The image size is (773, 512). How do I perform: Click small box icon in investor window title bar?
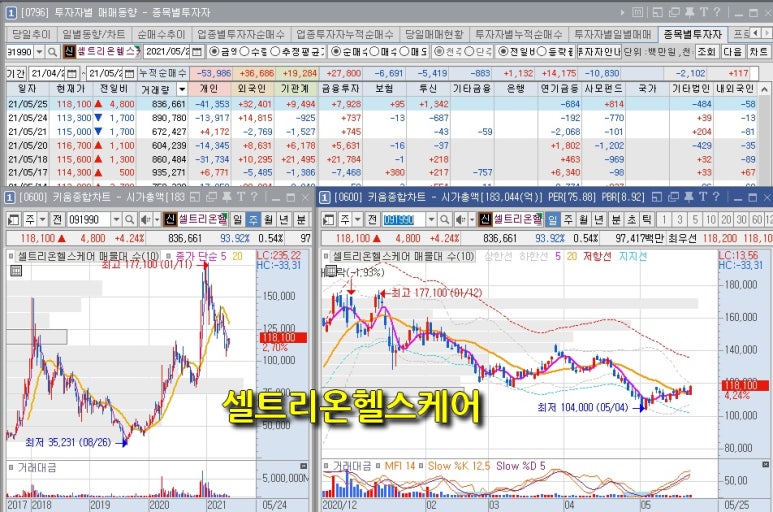637,12
